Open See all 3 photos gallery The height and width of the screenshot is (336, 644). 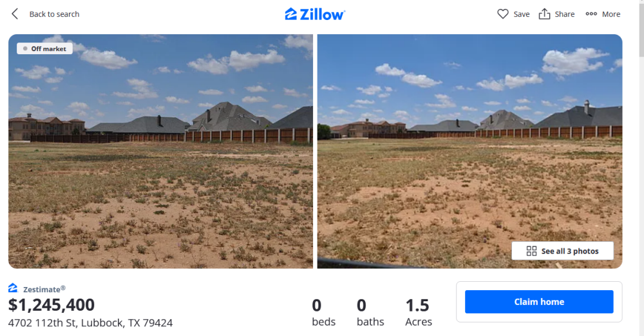coord(562,251)
